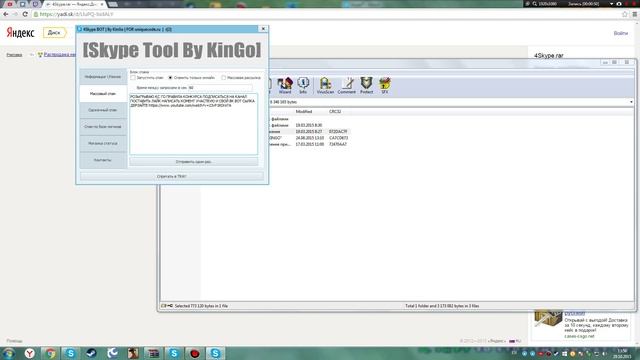Viewport: 640px width, 360px height.
Task: Click the Info icon in WinRAR toolbar
Action: tap(303, 86)
